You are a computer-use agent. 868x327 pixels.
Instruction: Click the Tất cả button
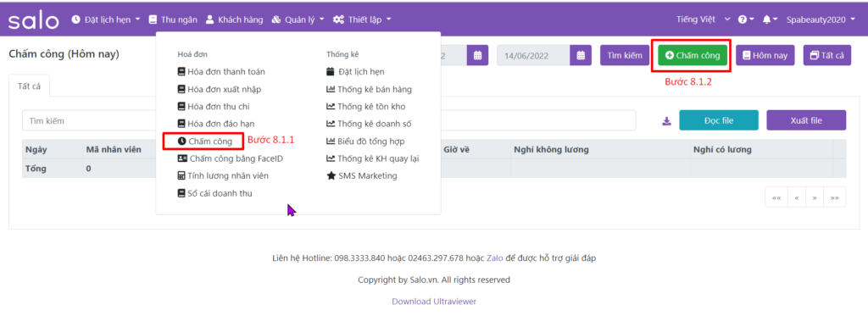click(827, 55)
